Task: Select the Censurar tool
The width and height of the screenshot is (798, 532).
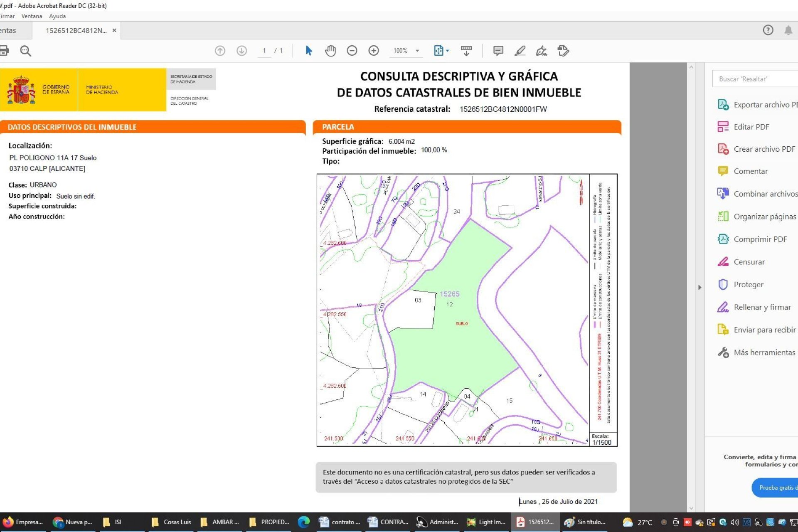Action: 749,262
